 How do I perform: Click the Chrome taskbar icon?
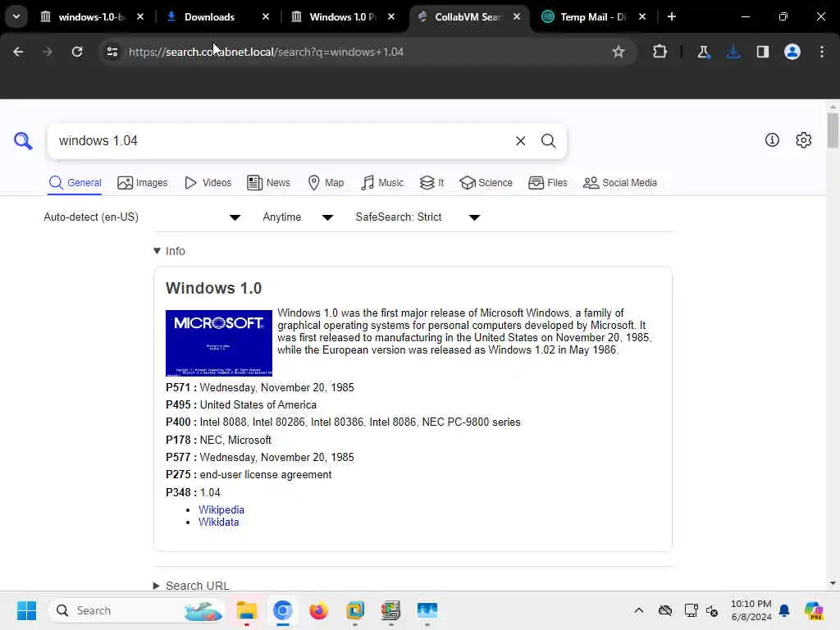(282, 610)
